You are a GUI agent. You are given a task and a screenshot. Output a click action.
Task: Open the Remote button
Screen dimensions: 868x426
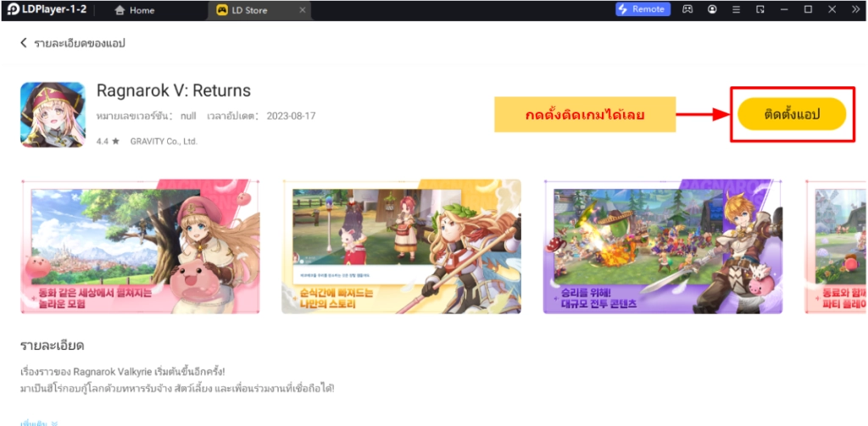(643, 8)
